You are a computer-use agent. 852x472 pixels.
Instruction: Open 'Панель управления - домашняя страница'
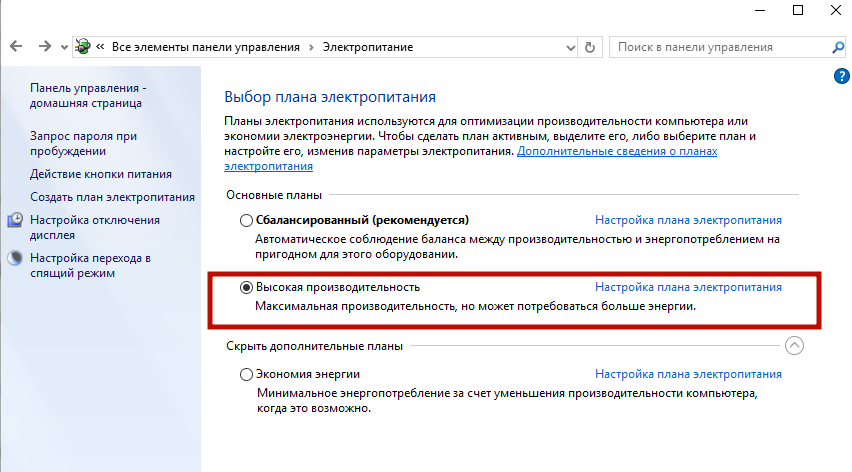click(x=88, y=96)
